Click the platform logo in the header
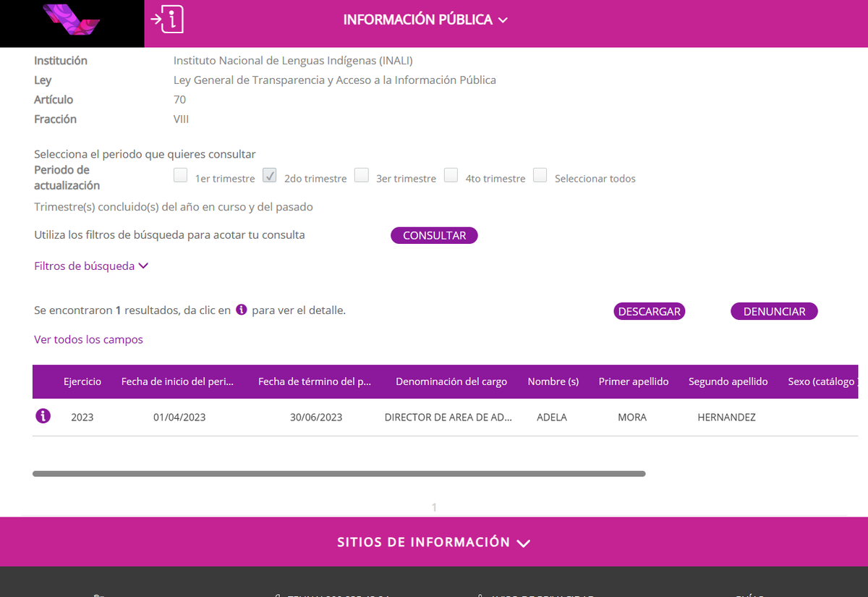This screenshot has height=597, width=868. 72,20
